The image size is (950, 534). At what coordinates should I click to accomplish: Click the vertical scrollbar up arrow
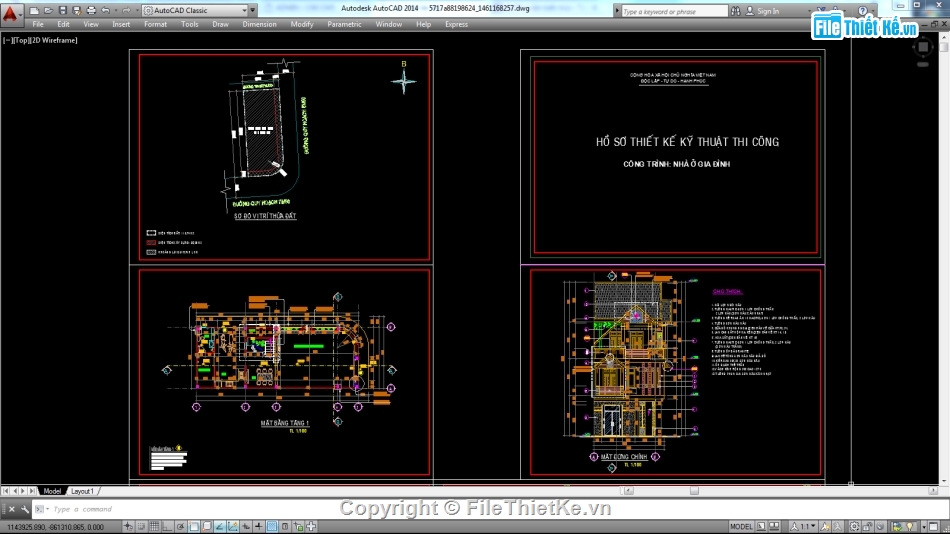(944, 36)
